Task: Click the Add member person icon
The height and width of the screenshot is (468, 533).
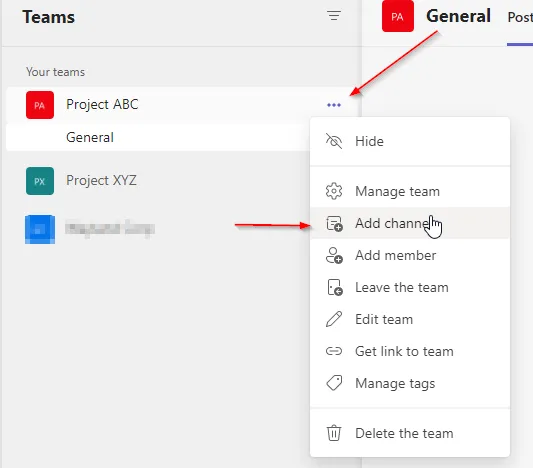Action: click(x=334, y=256)
